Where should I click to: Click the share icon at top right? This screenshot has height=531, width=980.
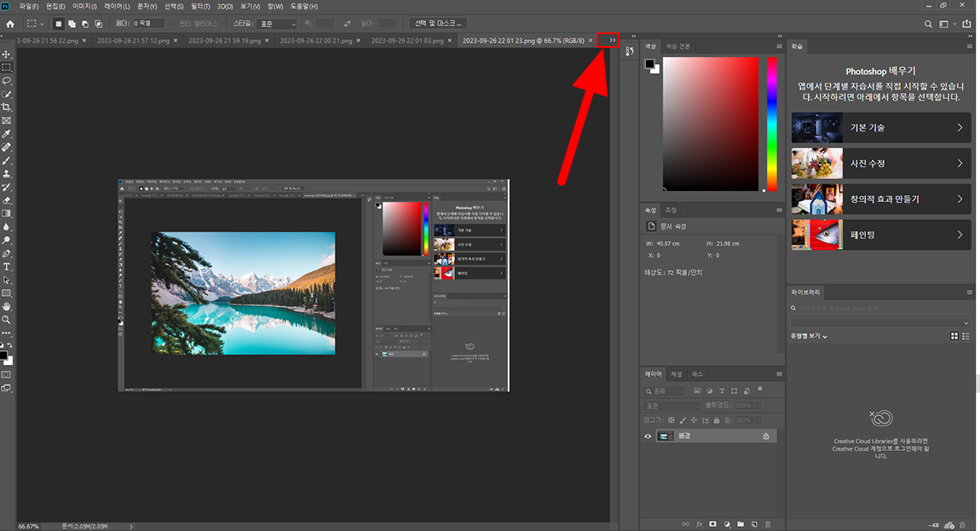tap(967, 24)
